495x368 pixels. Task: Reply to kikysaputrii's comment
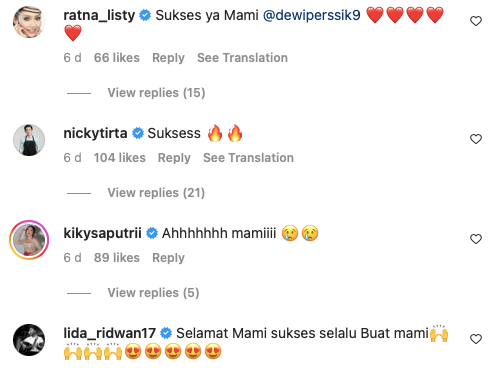(168, 258)
